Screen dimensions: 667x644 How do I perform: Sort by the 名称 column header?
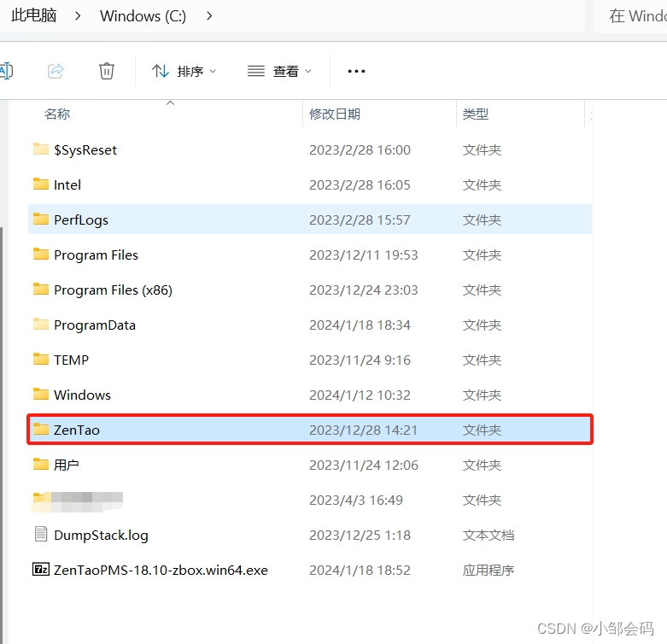(x=57, y=114)
